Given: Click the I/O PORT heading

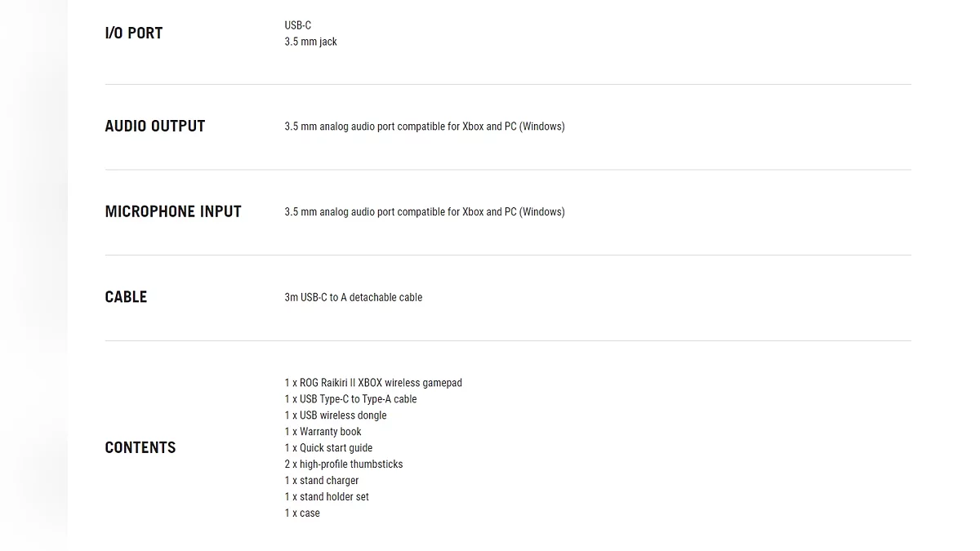Looking at the screenshot, I should 134,33.
